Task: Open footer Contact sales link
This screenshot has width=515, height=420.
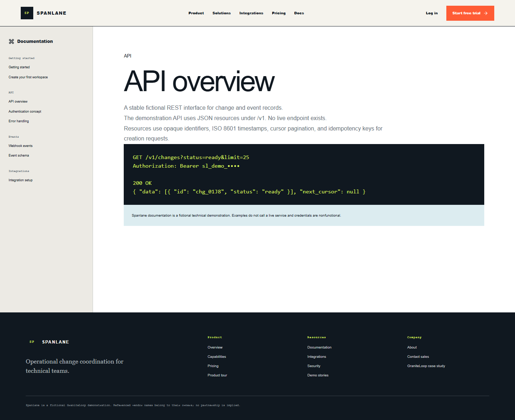Action: pos(418,357)
